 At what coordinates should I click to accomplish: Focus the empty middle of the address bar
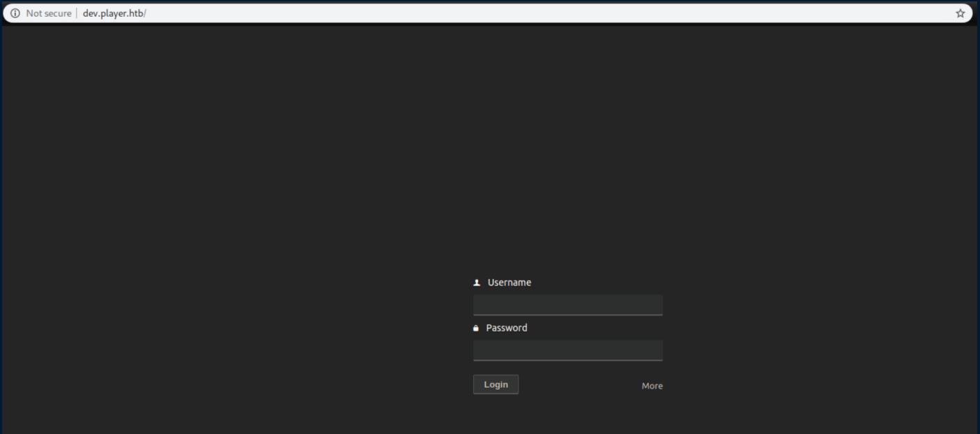tap(488, 13)
